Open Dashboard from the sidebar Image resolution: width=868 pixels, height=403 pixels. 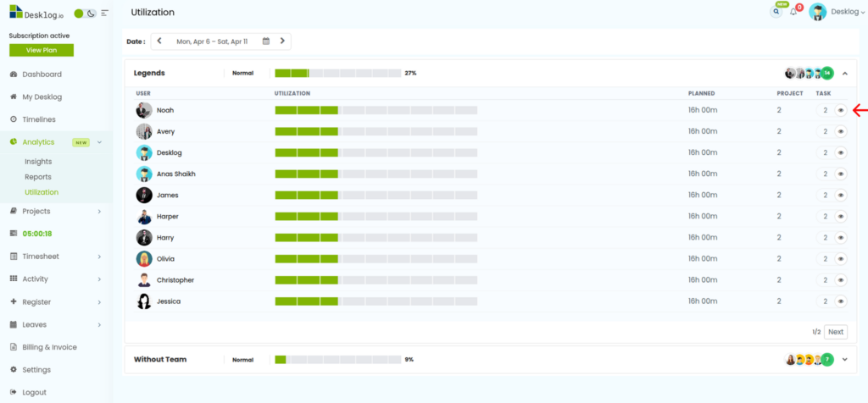pos(42,75)
